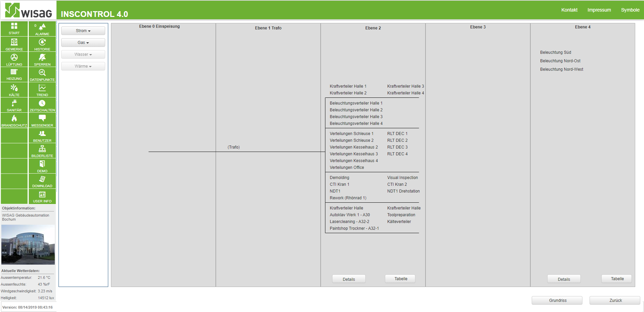Viewport: 644px width, 312px height.
Task: Select CTI Kran 1
Action: pos(339,184)
